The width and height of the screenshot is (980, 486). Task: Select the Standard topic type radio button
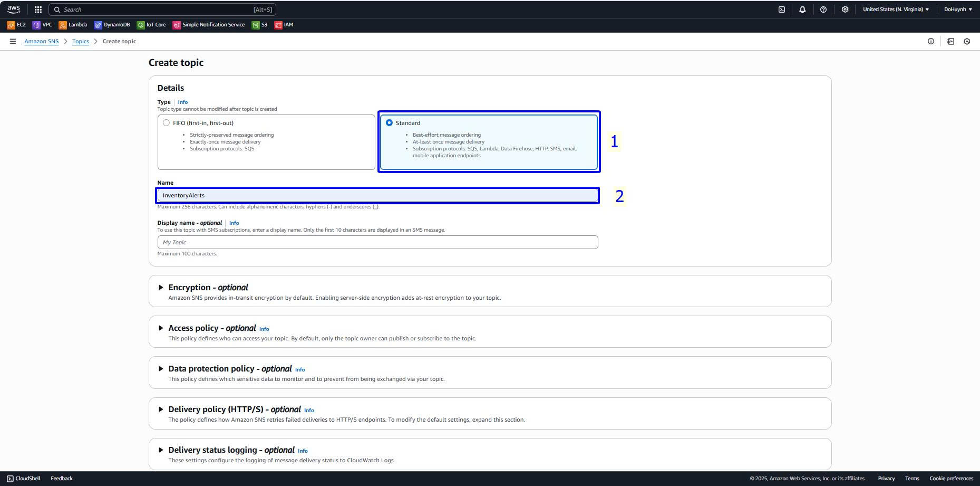tap(390, 123)
